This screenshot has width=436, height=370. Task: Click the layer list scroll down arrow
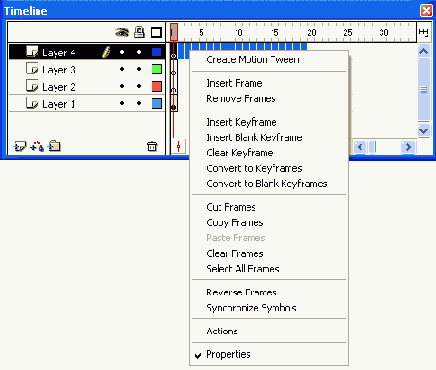pos(424,131)
